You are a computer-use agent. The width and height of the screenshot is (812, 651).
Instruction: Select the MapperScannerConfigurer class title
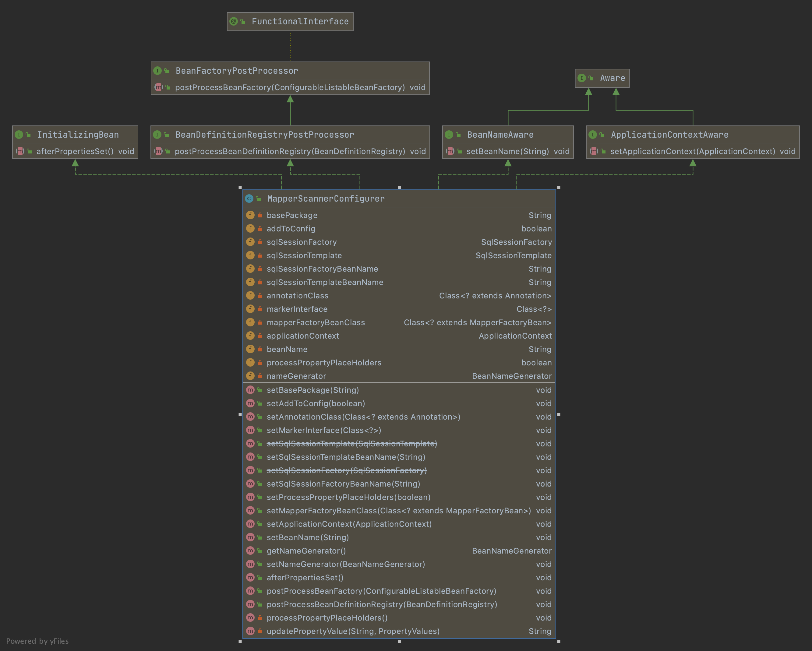click(x=325, y=199)
